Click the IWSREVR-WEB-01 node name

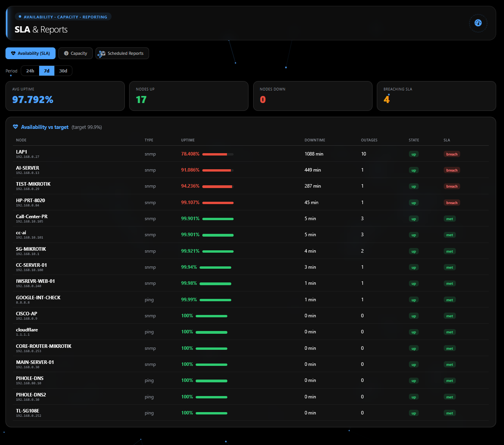[36, 281]
